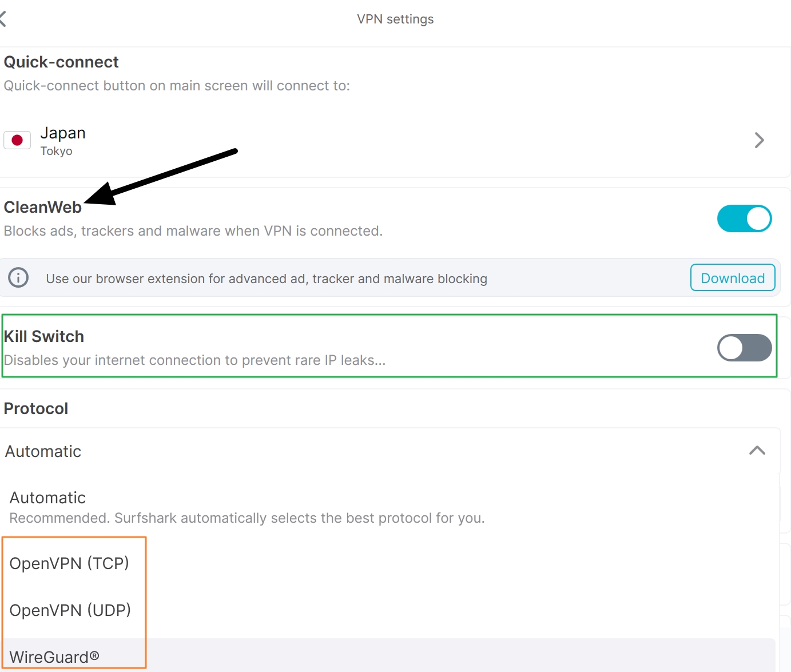Select Automatic recommended protocol option
Image resolution: width=791 pixels, height=672 pixels.
point(247,507)
